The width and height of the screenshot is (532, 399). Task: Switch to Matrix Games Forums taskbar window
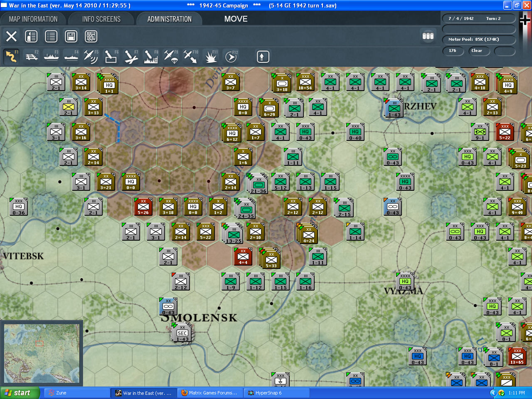209,393
